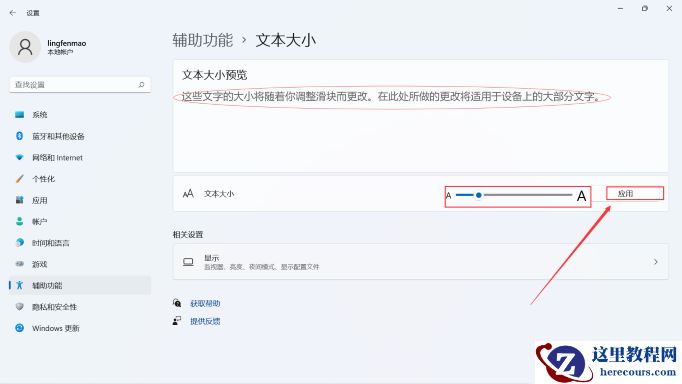This screenshot has width=682, height=384.
Task: Expand 显示 row with chevron arrow
Action: 655,262
